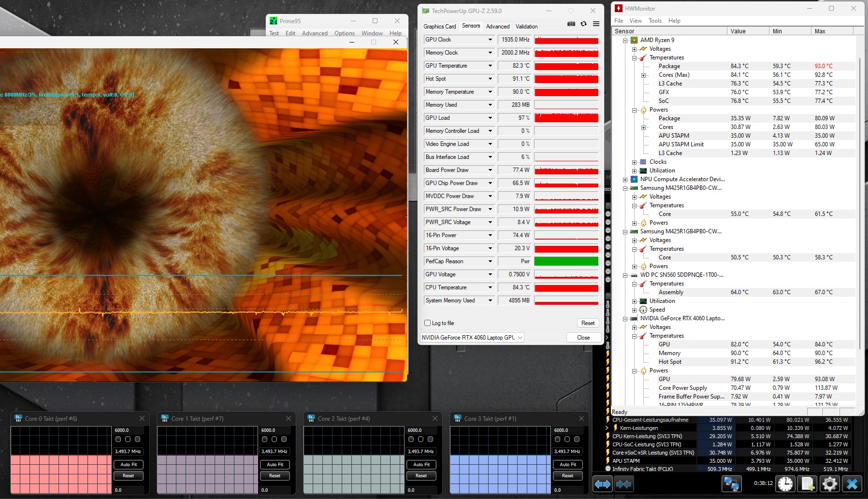Click HWiNFO clock reset timer icon
This screenshot has width=868, height=499.
(x=785, y=484)
